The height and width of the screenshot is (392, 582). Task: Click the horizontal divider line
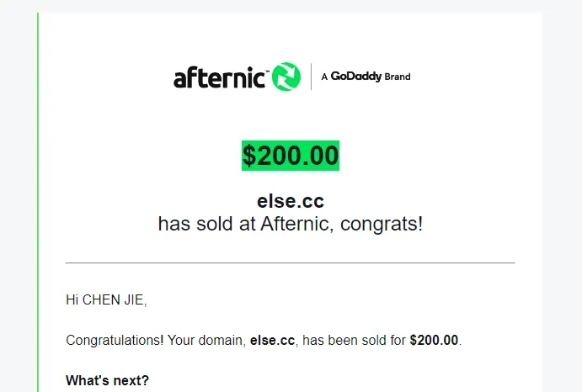point(291,263)
